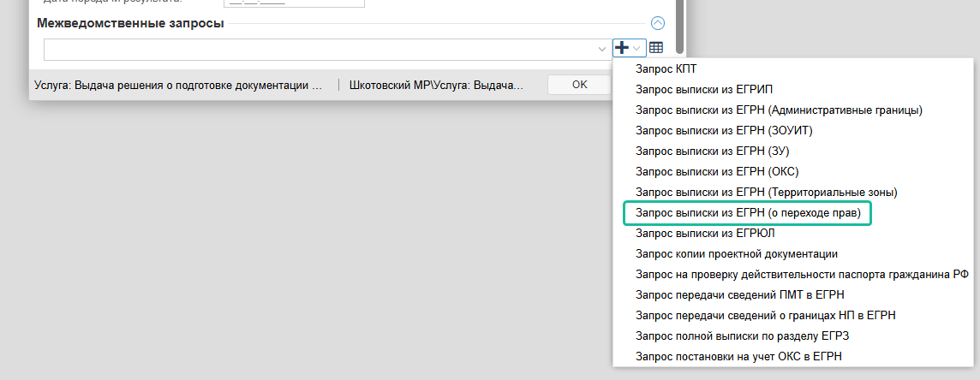Select ЕГРН (о переходе прав) request
Screen dimensions: 980x380
pyautogui.click(x=747, y=212)
